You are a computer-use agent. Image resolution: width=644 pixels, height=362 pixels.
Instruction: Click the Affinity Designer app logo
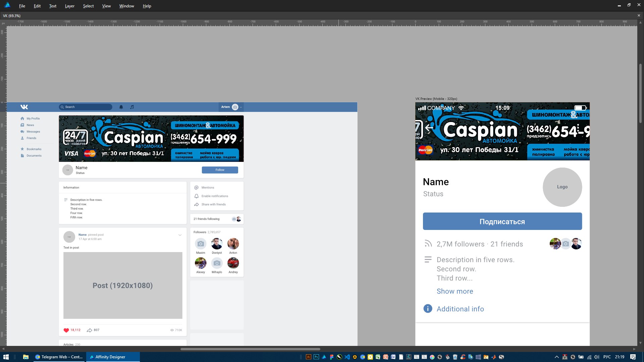coord(7,5)
